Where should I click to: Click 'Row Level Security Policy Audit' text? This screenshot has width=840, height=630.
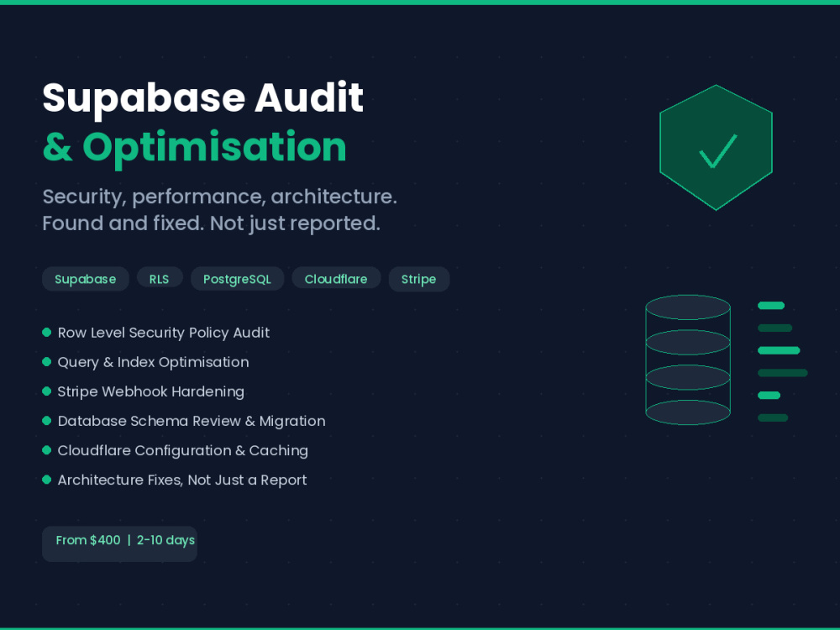tap(164, 333)
